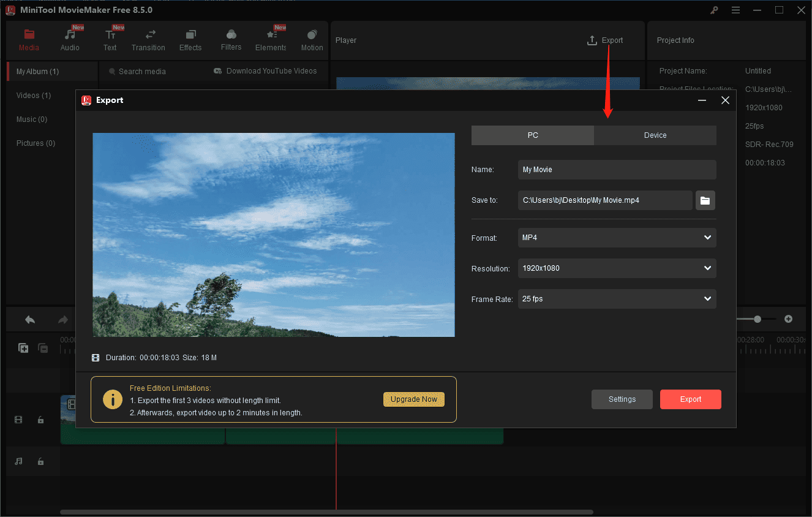Open the Filters panel
Screen dimensions: 812x517
231,39
